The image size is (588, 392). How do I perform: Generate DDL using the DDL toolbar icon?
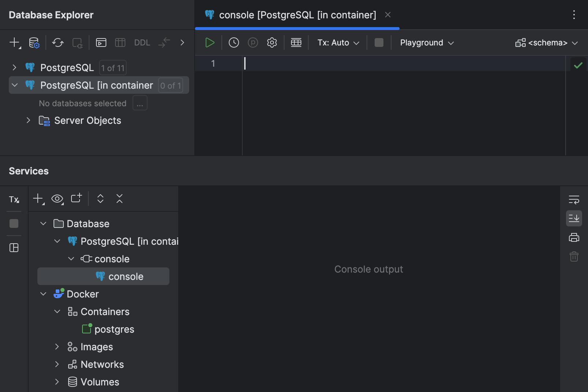(x=142, y=42)
